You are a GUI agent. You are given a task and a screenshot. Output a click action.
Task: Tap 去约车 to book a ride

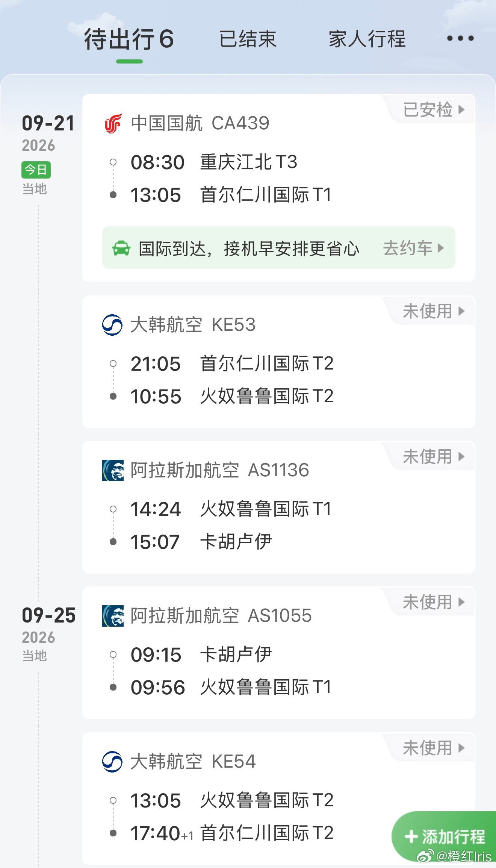point(413,248)
